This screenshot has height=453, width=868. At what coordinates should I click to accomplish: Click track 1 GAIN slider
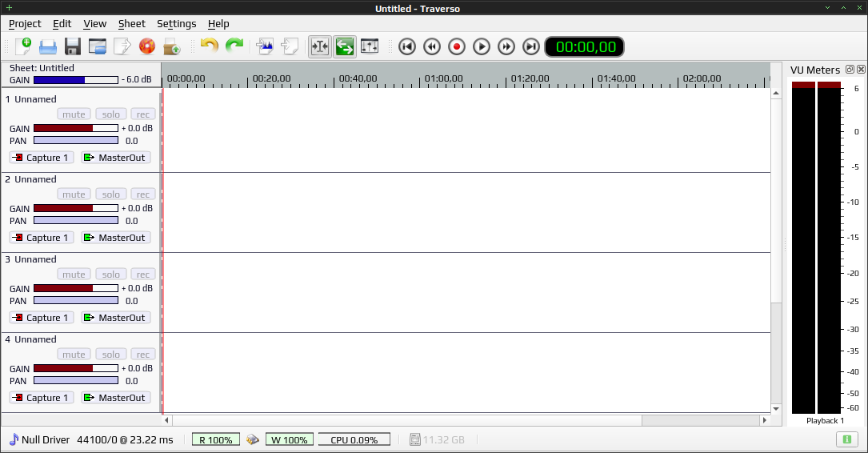76,129
